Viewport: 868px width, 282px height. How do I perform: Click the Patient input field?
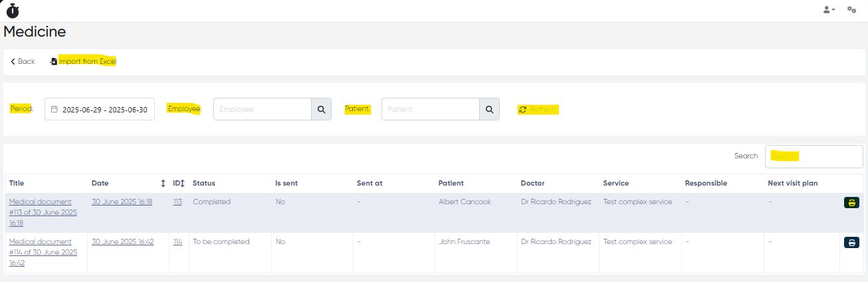pyautogui.click(x=430, y=110)
